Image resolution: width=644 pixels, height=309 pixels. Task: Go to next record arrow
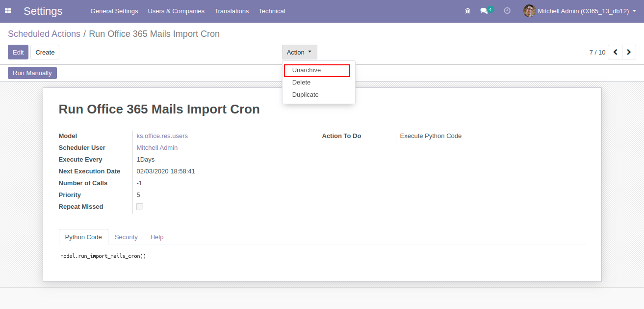629,52
